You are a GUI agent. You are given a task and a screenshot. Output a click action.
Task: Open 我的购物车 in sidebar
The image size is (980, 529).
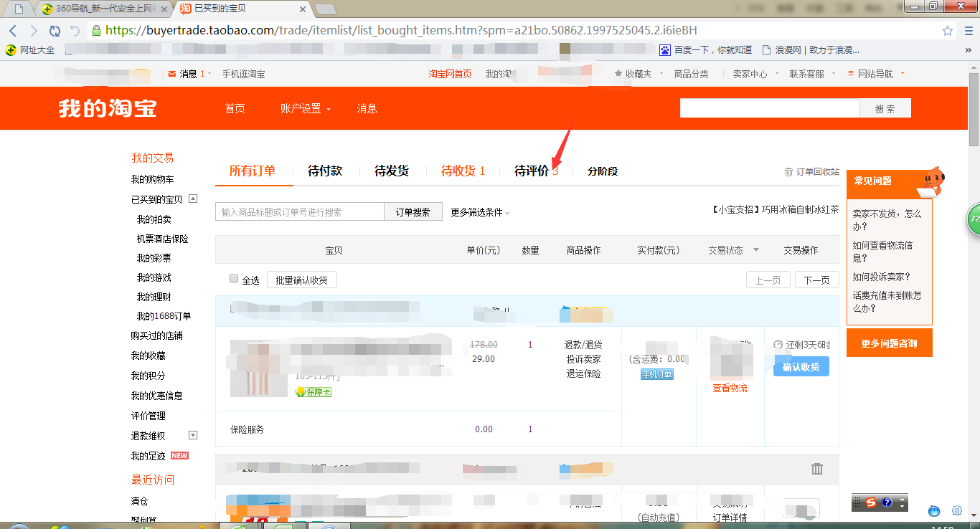coord(152,179)
